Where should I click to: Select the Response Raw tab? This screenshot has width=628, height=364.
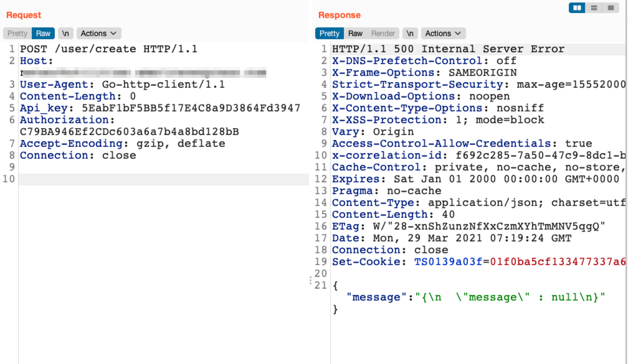tap(355, 33)
